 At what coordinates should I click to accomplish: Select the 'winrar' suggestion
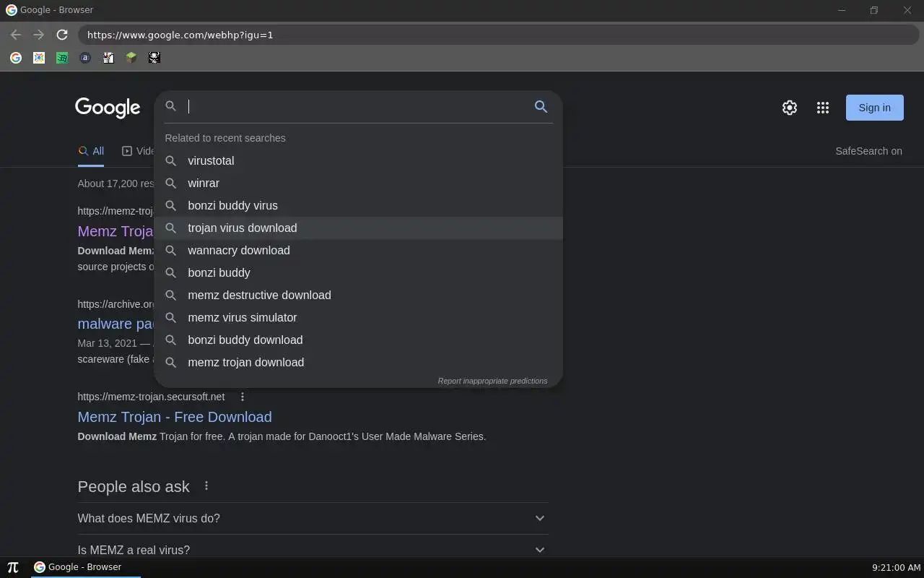(x=358, y=183)
